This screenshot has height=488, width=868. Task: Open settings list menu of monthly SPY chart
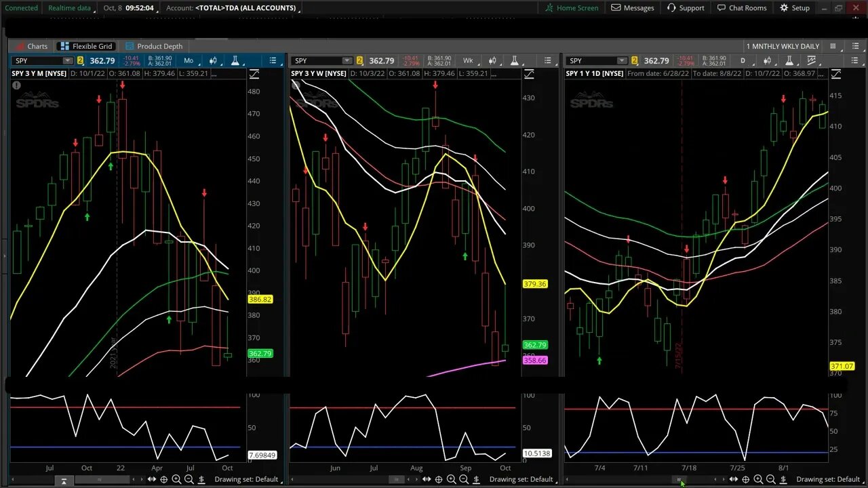point(273,61)
